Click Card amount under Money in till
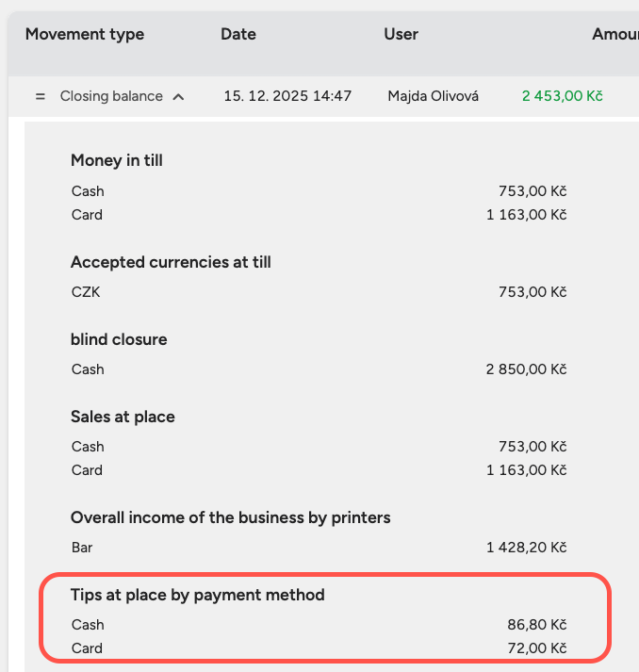Image resolution: width=639 pixels, height=672 pixels. pyautogui.click(x=526, y=215)
